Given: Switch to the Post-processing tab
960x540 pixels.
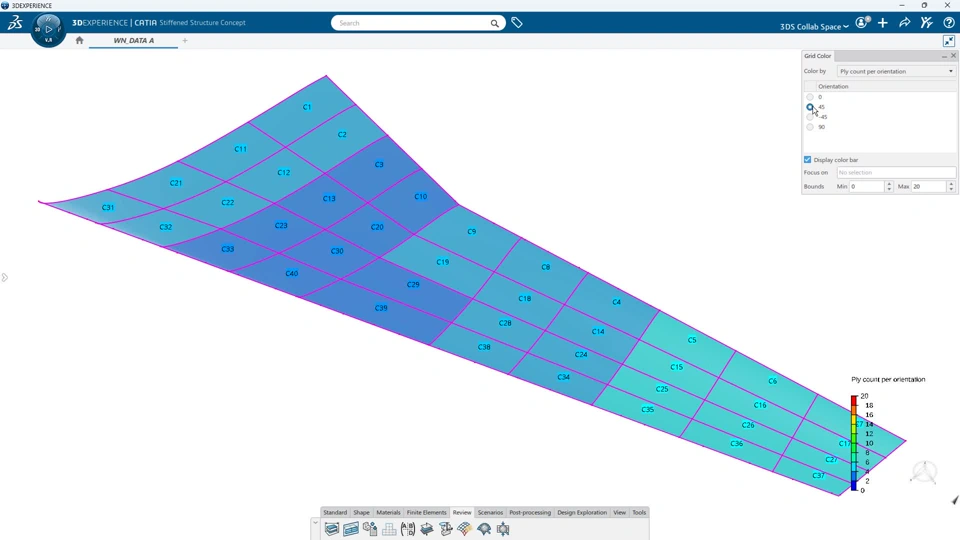Looking at the screenshot, I should (x=530, y=512).
